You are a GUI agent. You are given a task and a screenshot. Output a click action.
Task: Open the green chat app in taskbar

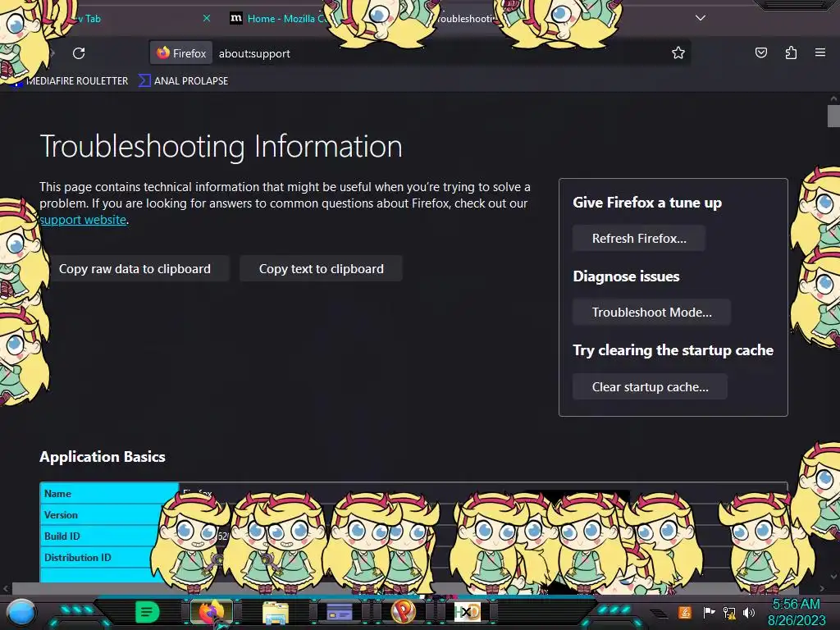click(148, 612)
